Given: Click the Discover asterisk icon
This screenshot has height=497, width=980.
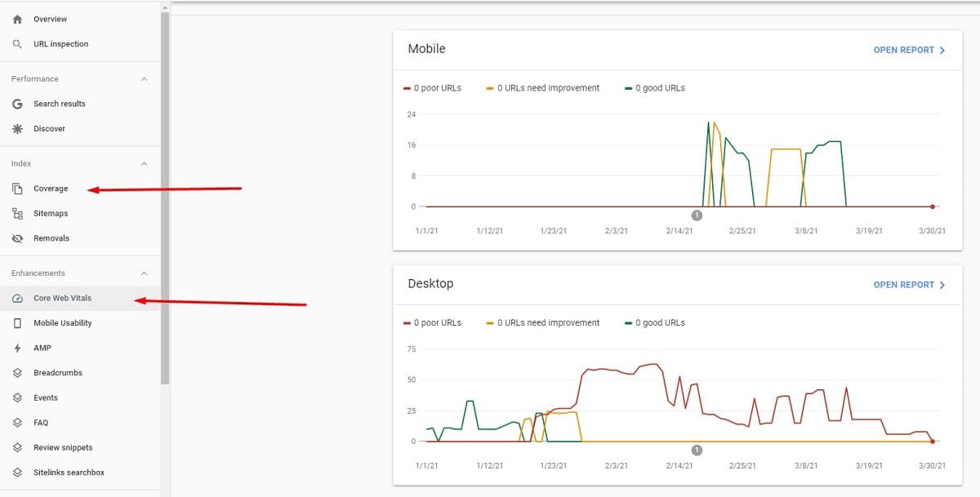Looking at the screenshot, I should point(17,129).
